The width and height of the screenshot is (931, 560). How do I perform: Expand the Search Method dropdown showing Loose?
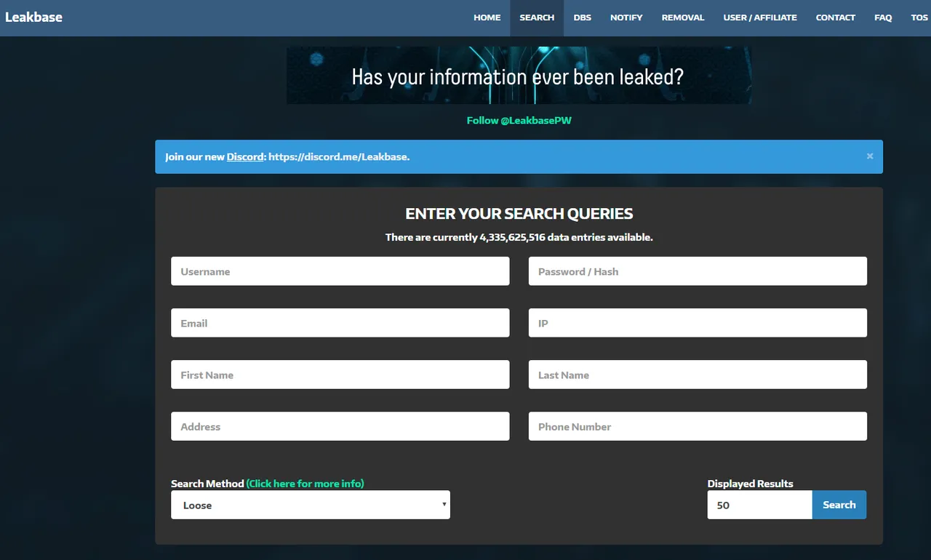coord(311,505)
